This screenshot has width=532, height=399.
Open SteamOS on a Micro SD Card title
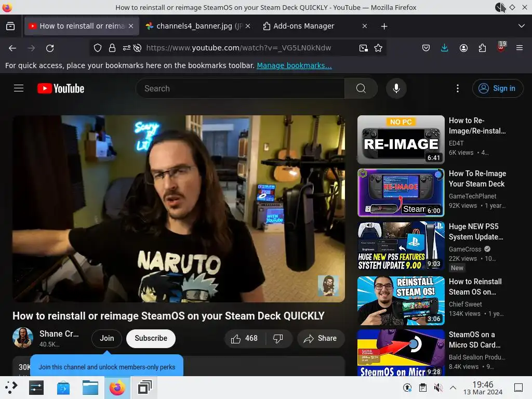[x=474, y=340]
